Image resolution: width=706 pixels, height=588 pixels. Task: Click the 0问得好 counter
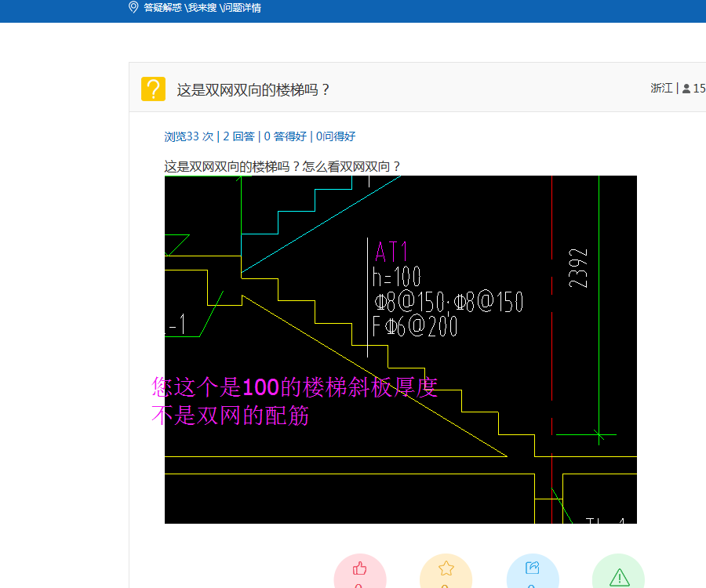click(x=336, y=136)
